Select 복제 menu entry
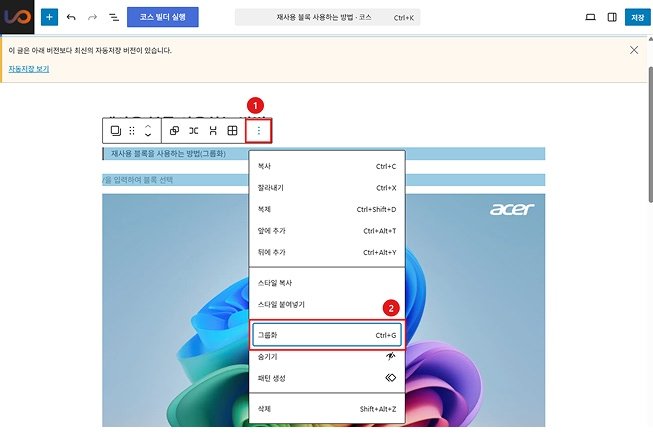The height and width of the screenshot is (444, 653). 327,209
